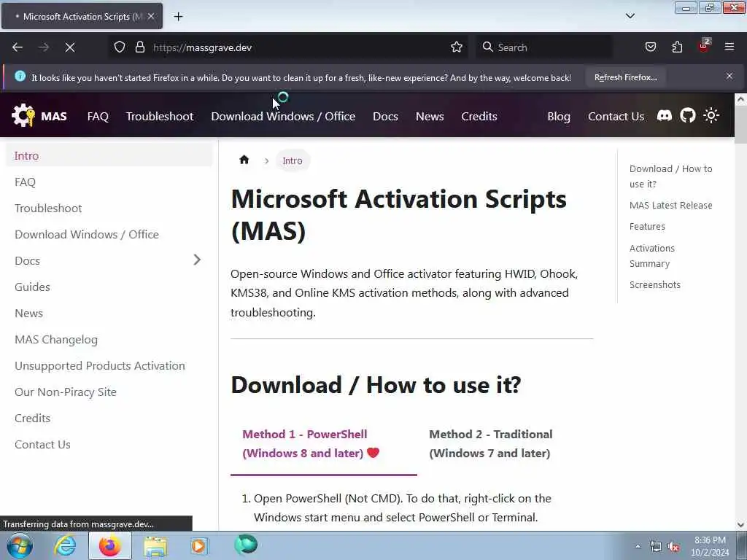The image size is (747, 560).
Task: Click the Refresh Firefox button
Action: click(x=625, y=77)
